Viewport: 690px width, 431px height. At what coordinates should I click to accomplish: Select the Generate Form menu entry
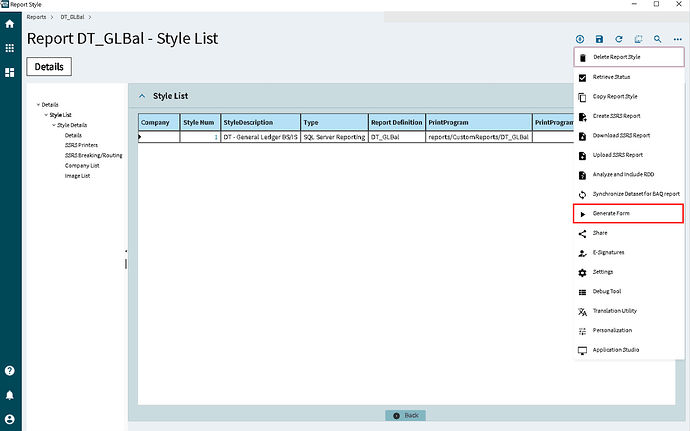click(628, 214)
